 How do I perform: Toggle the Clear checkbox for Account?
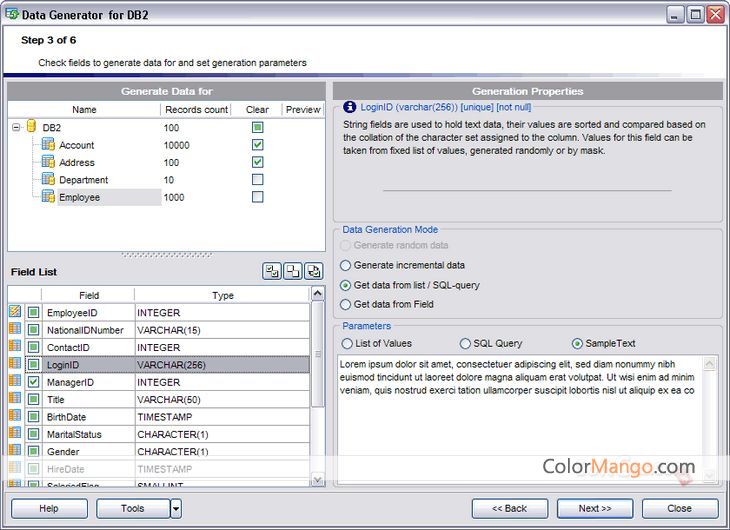pyautogui.click(x=257, y=145)
